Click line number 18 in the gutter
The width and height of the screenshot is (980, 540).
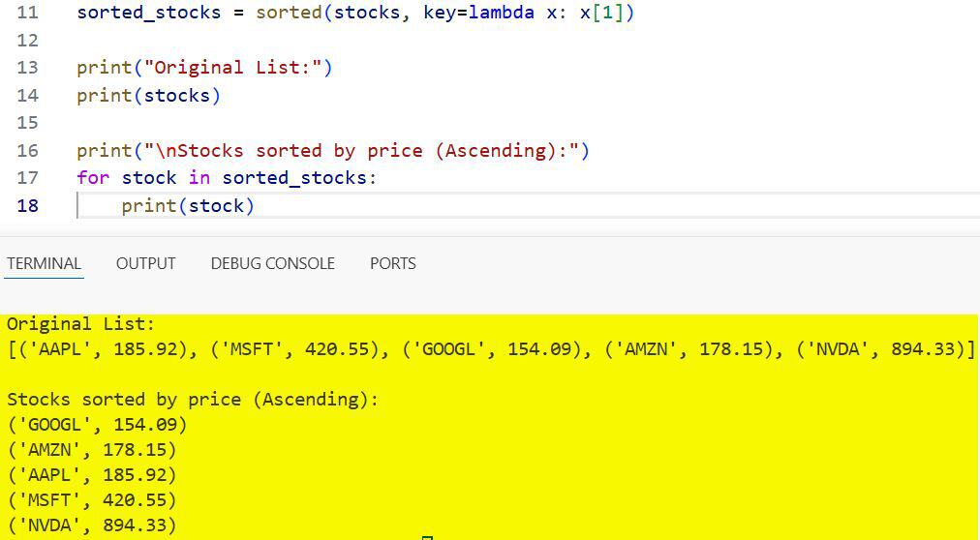(x=27, y=205)
